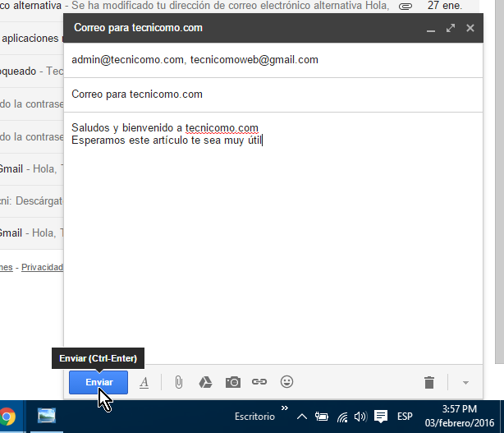The width and height of the screenshot is (504, 433).
Task: Click the recipients field with admin@tecnicomo.com
Action: [273, 60]
